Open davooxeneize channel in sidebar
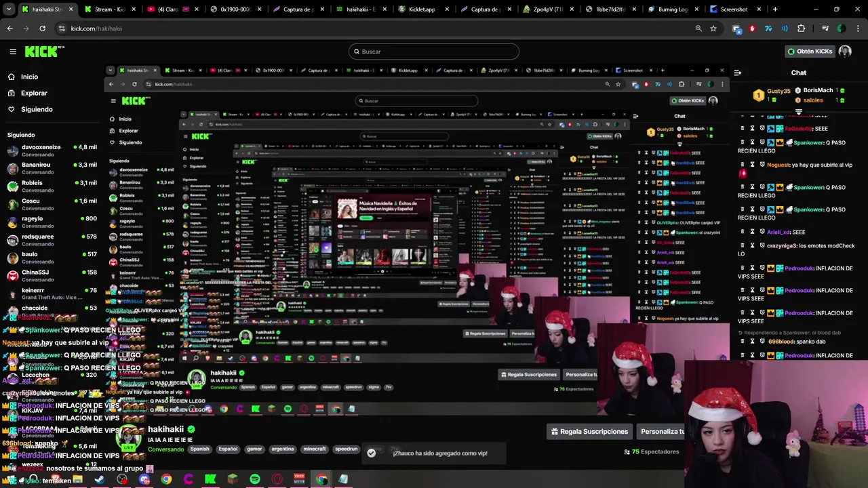868x488 pixels. (52, 150)
